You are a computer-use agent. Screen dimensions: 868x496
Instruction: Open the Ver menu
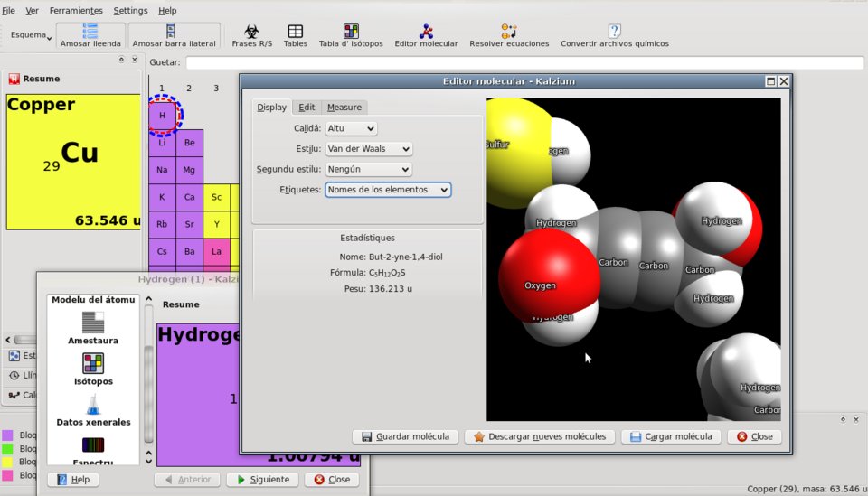click(33, 11)
